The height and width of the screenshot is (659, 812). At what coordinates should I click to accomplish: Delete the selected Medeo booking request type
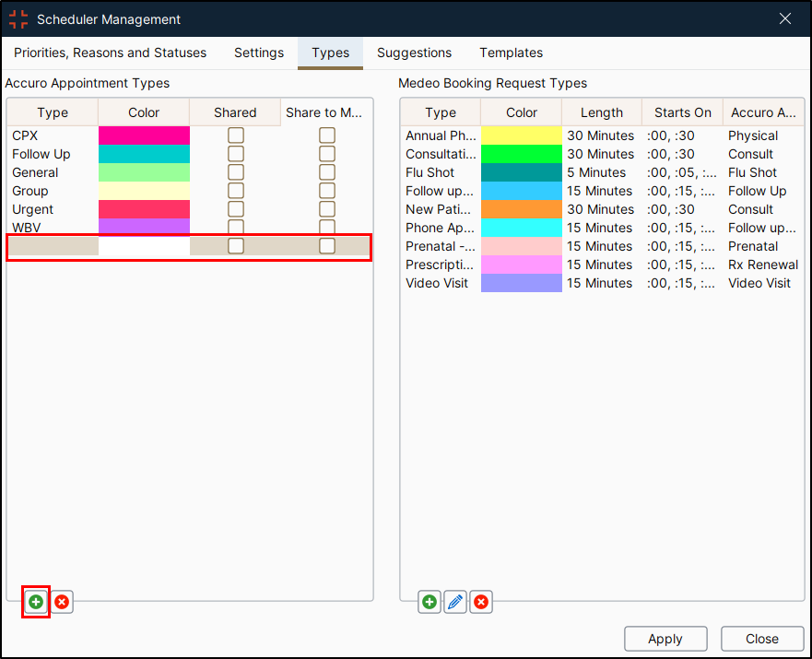(481, 603)
